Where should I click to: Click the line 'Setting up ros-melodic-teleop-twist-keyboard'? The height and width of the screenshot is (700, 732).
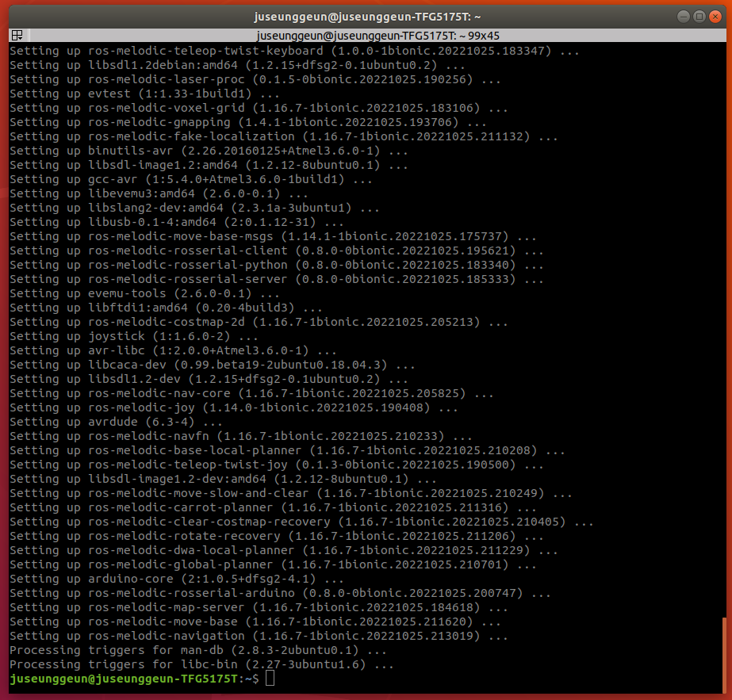(294, 51)
